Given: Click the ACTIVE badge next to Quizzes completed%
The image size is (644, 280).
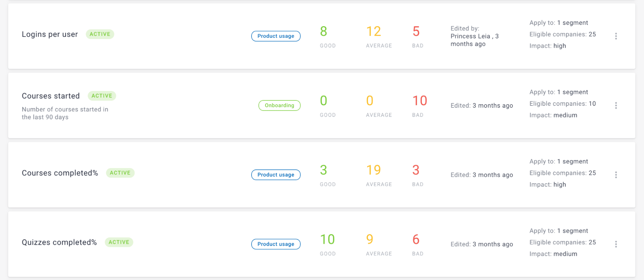Looking at the screenshot, I should (x=119, y=242).
